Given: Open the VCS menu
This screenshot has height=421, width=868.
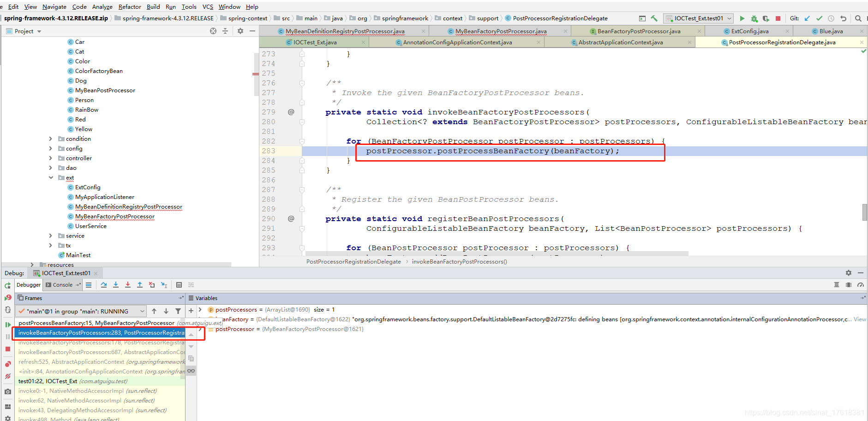Looking at the screenshot, I should pos(208,6).
